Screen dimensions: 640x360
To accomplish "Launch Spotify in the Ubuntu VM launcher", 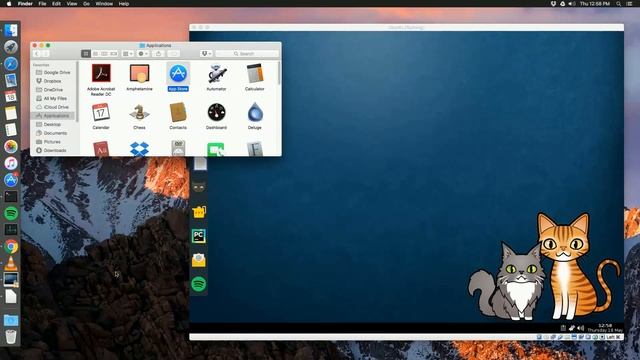I will click(x=199, y=284).
